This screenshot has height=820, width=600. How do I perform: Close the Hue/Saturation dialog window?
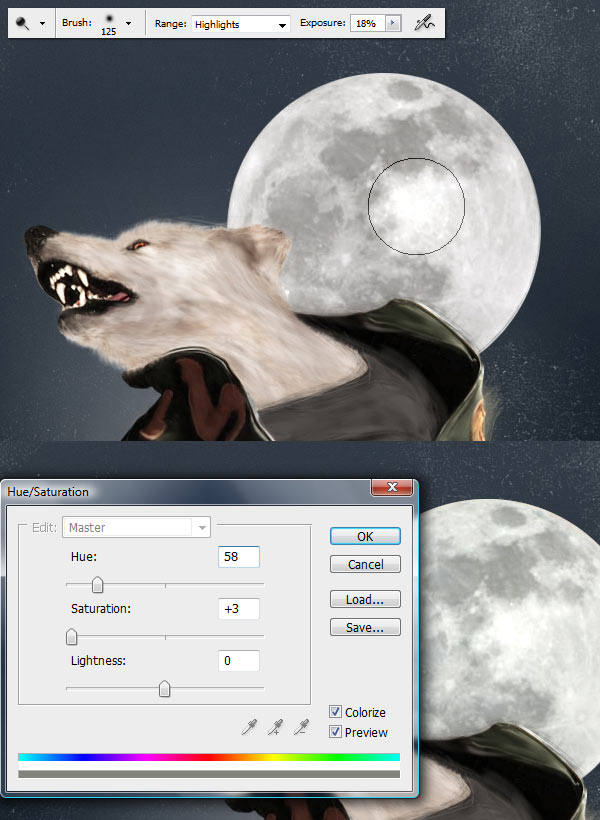click(392, 487)
